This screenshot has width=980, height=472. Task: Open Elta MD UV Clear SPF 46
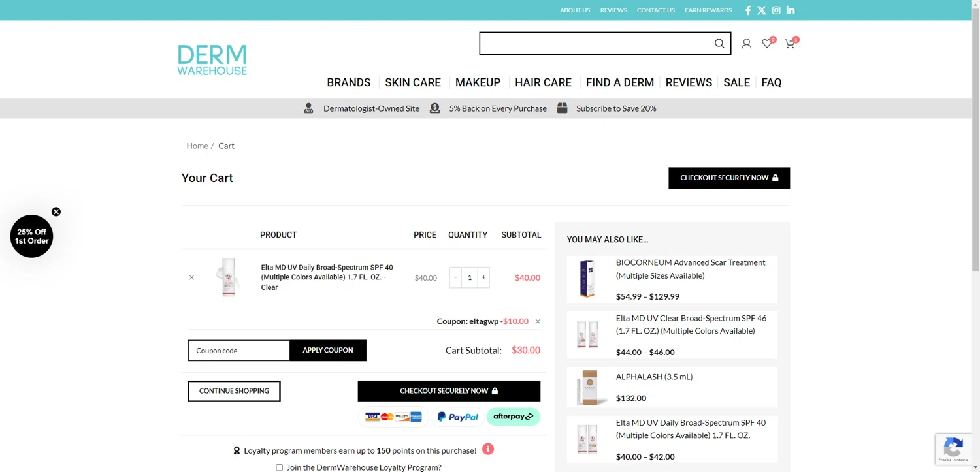point(691,324)
